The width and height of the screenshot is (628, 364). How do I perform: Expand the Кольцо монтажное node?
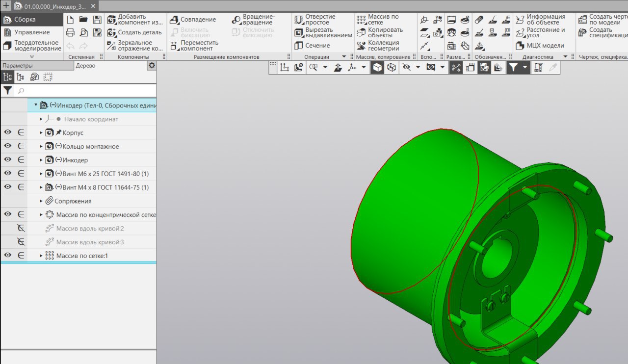pyautogui.click(x=41, y=147)
